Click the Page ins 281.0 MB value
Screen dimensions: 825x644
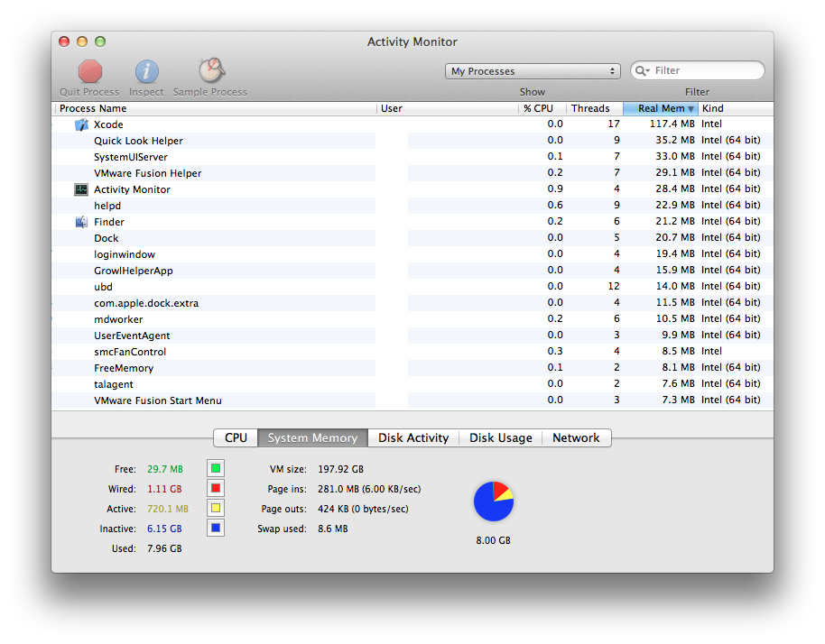pyautogui.click(x=369, y=489)
